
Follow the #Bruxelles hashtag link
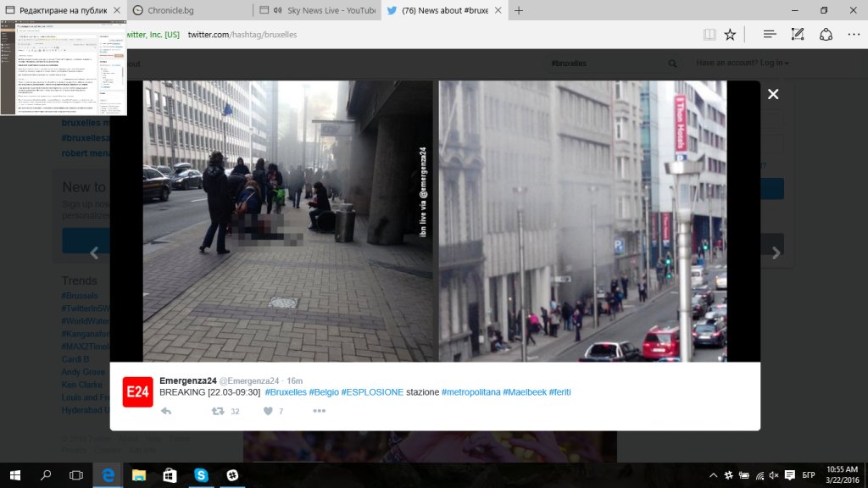(x=286, y=392)
